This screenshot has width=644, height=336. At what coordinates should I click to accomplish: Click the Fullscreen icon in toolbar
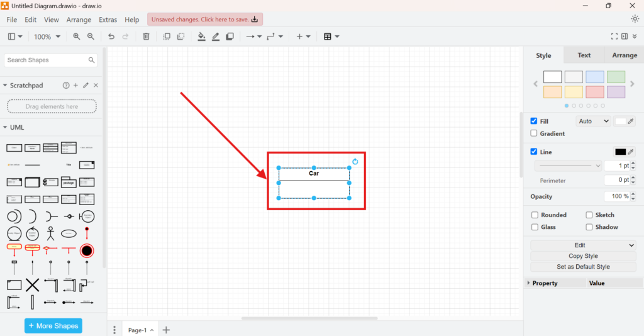614,36
